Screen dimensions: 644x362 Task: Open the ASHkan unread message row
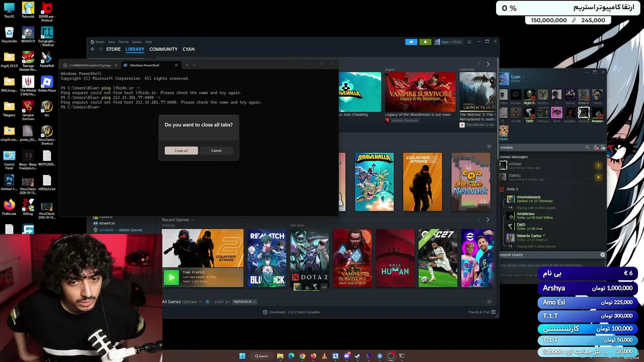[552, 165]
